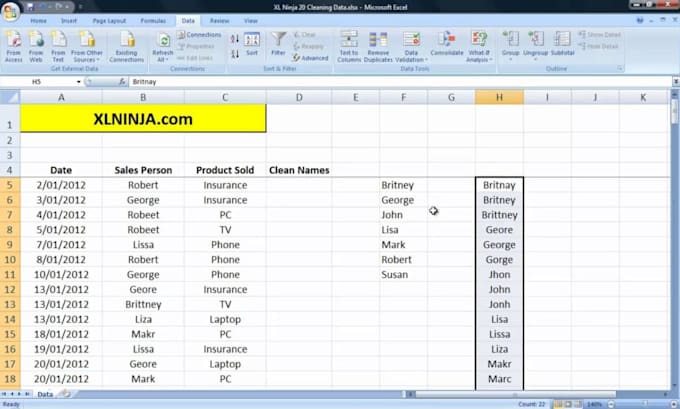This screenshot has height=409, width=680.
Task: Click the Office button logo
Action: [10, 11]
